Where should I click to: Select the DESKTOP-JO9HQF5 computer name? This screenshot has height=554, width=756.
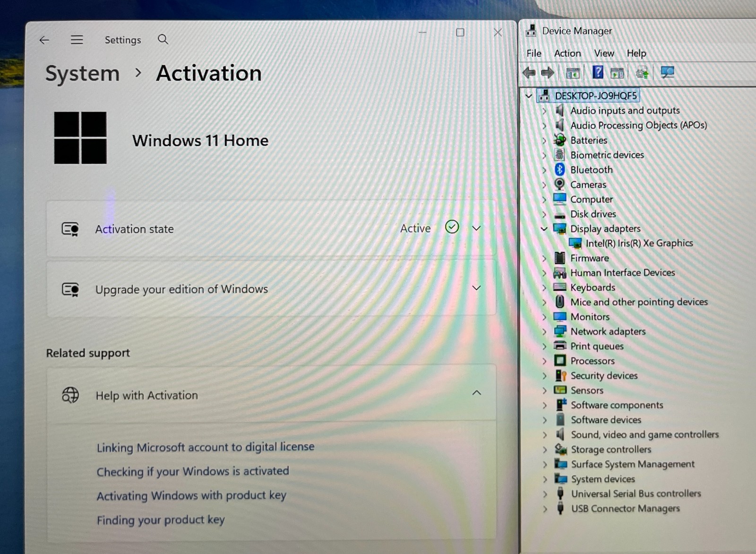click(x=596, y=95)
